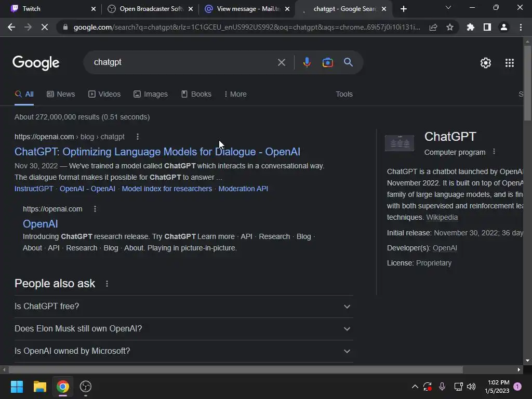532x399 pixels.
Task: Select the All results filter
Action: [x=24, y=94]
